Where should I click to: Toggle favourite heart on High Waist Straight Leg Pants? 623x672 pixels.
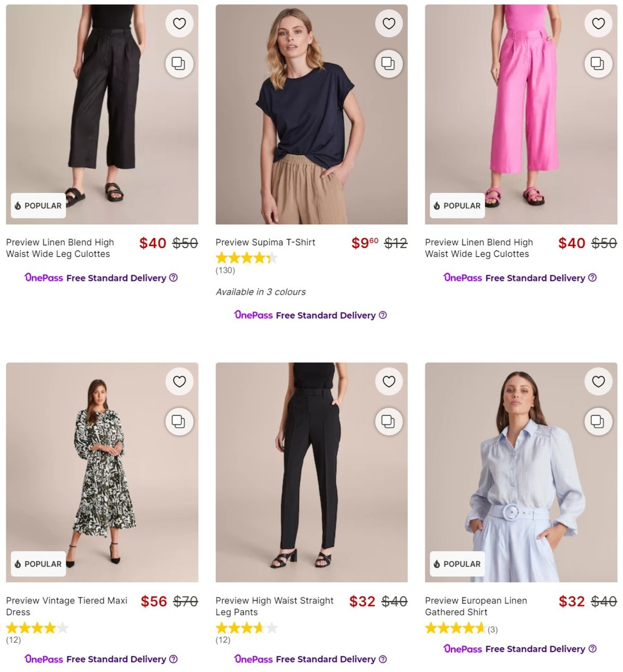coord(388,381)
